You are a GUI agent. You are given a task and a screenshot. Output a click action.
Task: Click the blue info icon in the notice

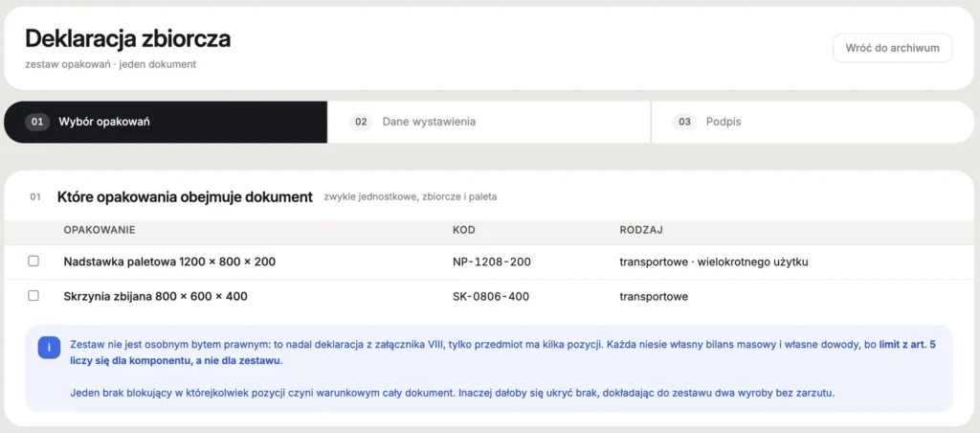(49, 348)
